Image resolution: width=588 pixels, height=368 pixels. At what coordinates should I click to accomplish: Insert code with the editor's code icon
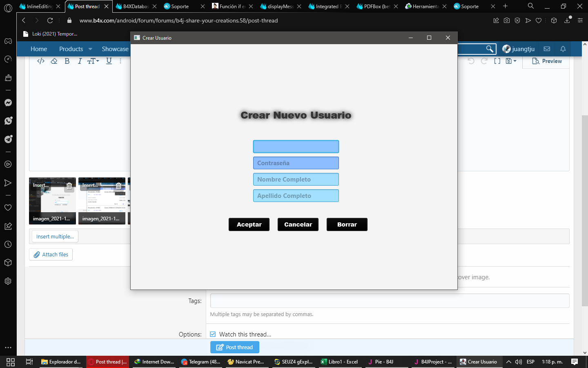pos(41,61)
